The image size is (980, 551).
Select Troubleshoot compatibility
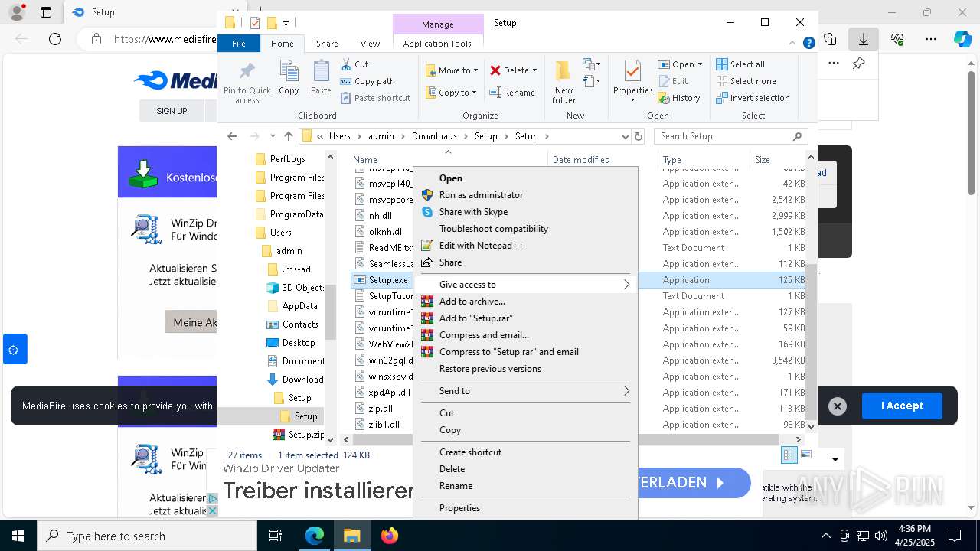click(525, 229)
